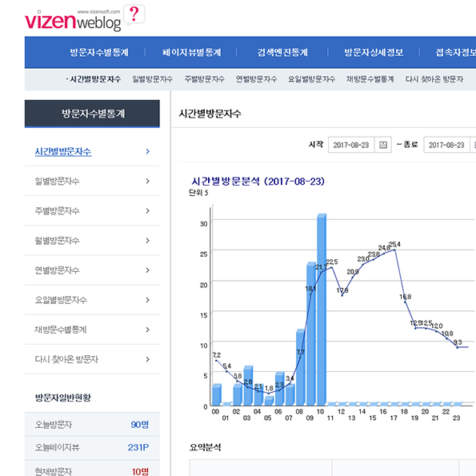The height and width of the screenshot is (476, 476).
Task: Click the 7.2 line data label
Action: pos(217,355)
